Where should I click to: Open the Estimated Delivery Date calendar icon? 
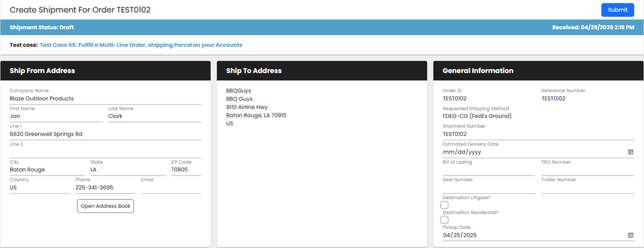[630, 152]
